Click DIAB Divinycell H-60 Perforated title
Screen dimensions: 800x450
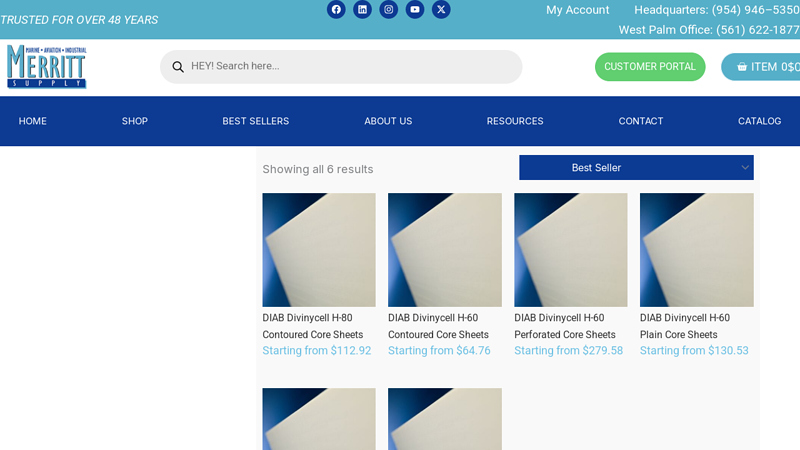(565, 326)
